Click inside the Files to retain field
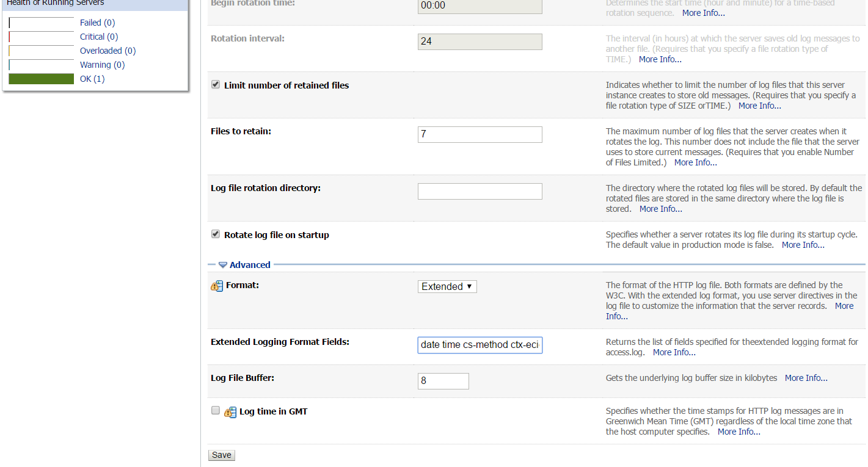Image resolution: width=868 pixels, height=467 pixels. tap(480, 134)
